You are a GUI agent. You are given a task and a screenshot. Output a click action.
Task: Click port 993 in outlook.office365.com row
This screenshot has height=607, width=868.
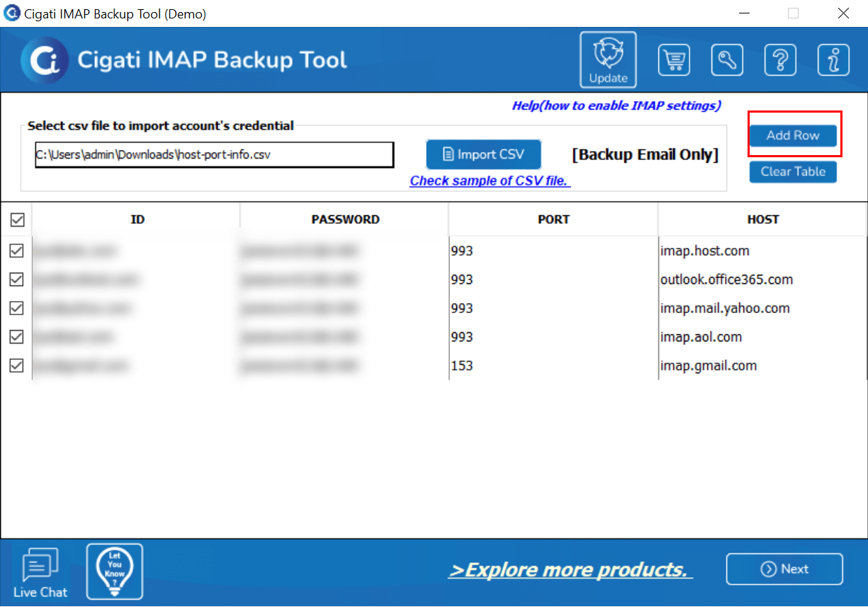pyautogui.click(x=553, y=280)
